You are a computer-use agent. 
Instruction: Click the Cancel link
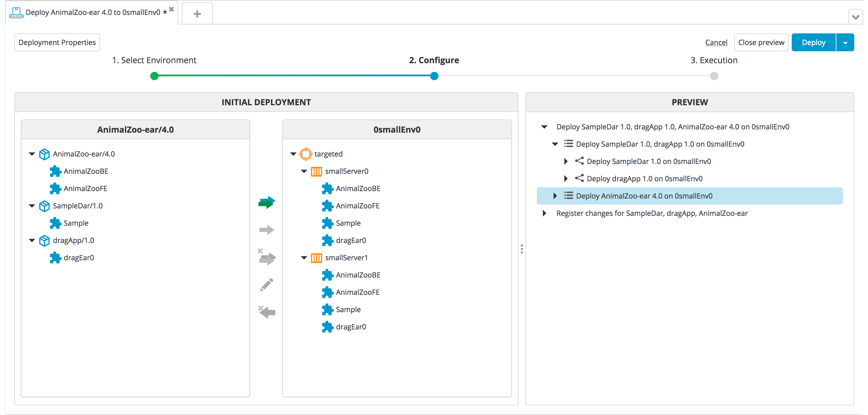click(716, 42)
